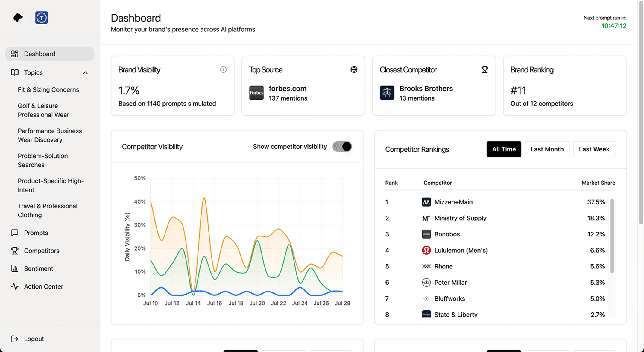Open the Sentiment page in sidebar
The width and height of the screenshot is (644, 352).
click(38, 268)
